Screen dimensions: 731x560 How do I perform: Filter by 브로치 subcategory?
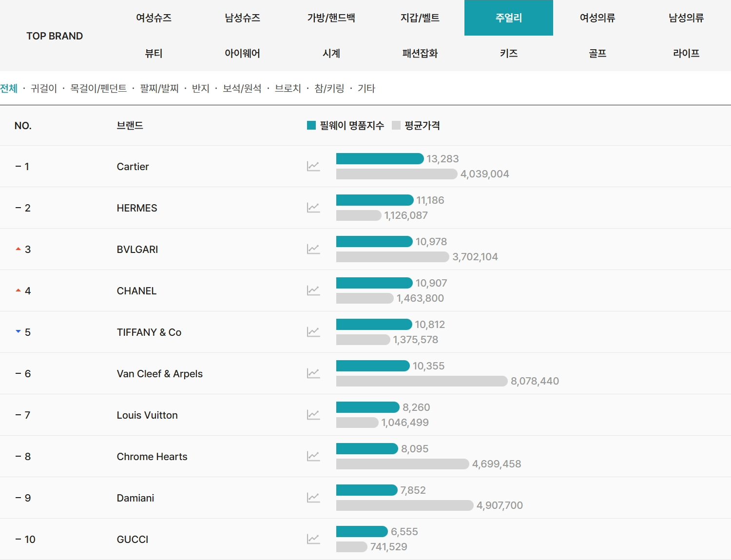coord(288,88)
